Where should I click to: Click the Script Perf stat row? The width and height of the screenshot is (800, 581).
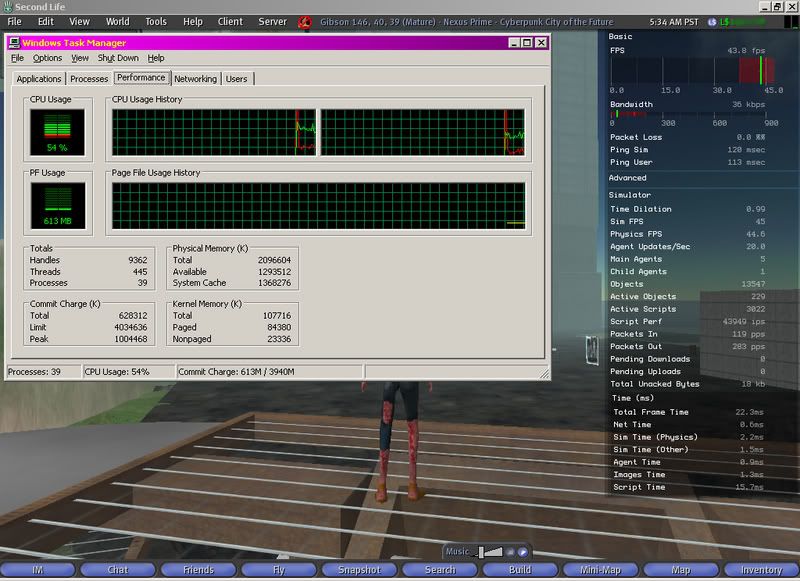pyautogui.click(x=688, y=321)
